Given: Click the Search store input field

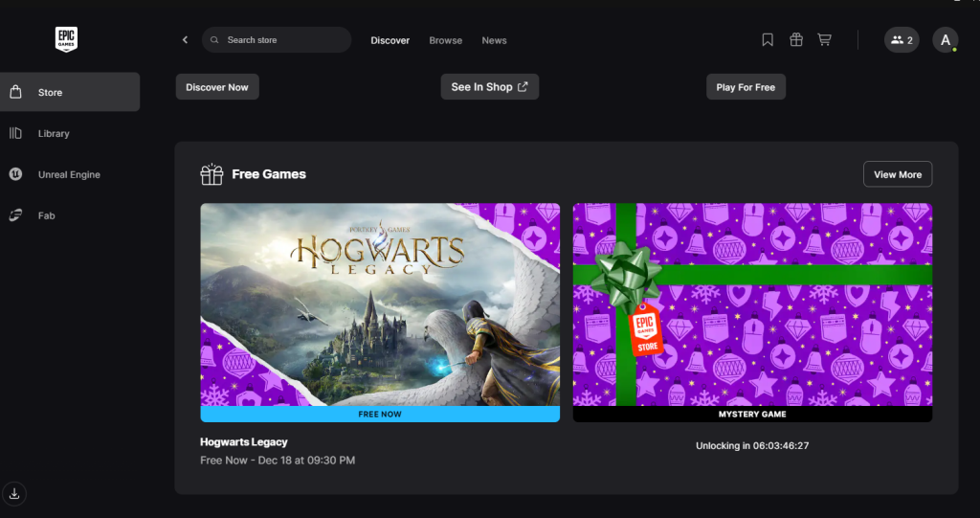Looking at the screenshot, I should (x=277, y=40).
